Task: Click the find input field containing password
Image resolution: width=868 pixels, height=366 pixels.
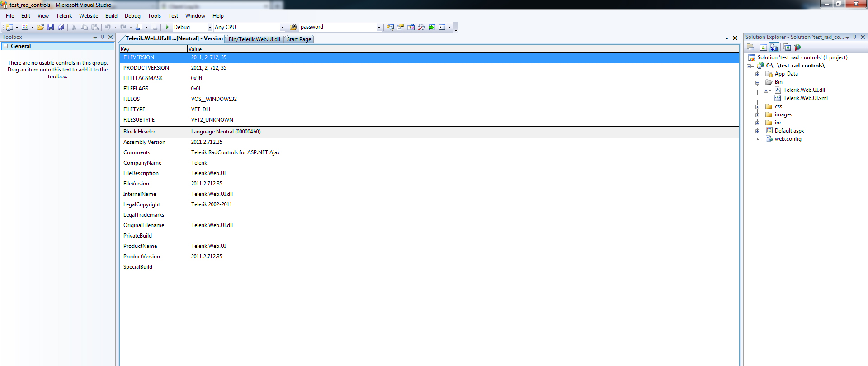Action: 338,27
